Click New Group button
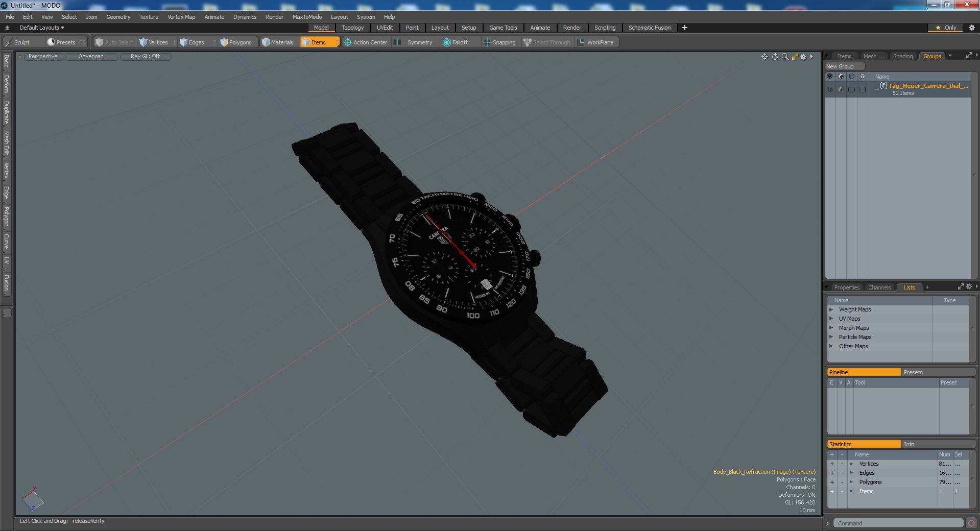Viewport: 980px width, 531px height. (844, 66)
